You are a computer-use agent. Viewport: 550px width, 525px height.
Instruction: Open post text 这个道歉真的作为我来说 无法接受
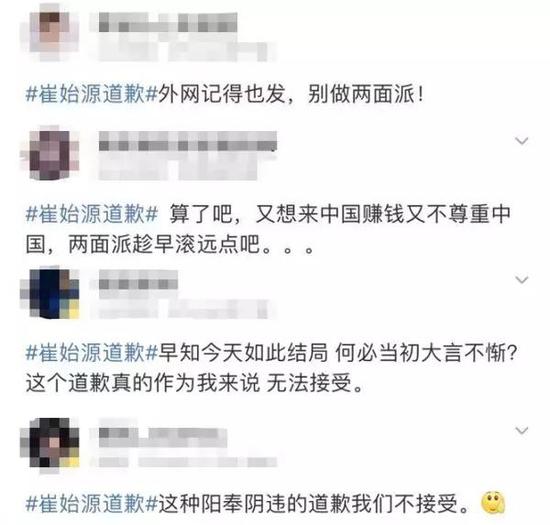click(x=194, y=383)
